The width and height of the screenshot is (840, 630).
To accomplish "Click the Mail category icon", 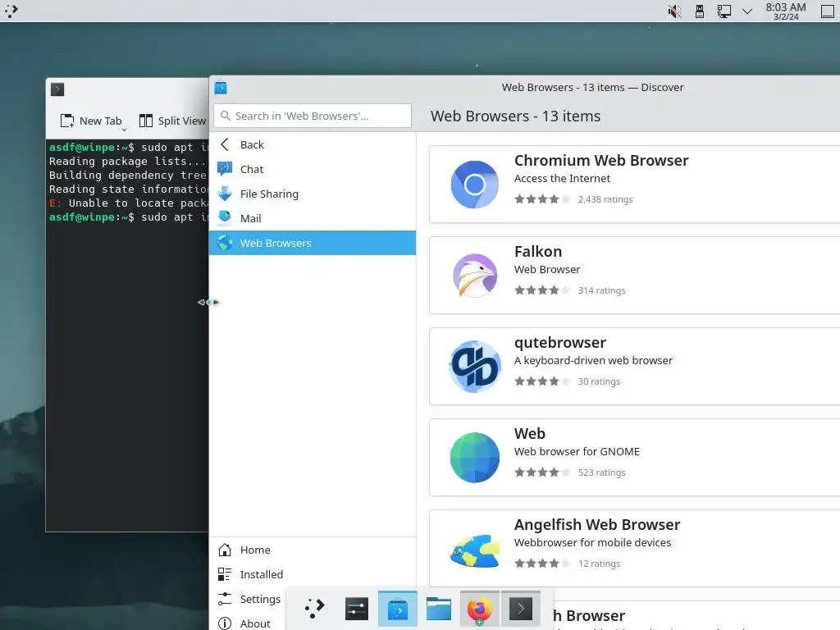I will (x=225, y=217).
